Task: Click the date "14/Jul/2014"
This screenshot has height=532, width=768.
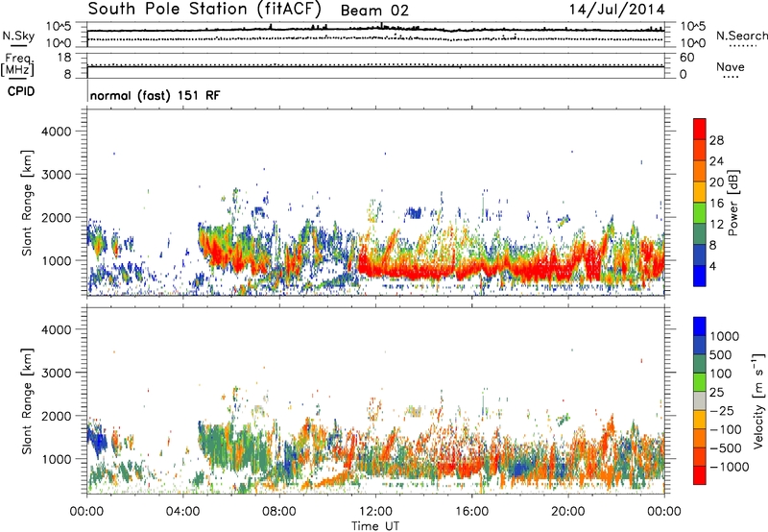Action: 616,10
